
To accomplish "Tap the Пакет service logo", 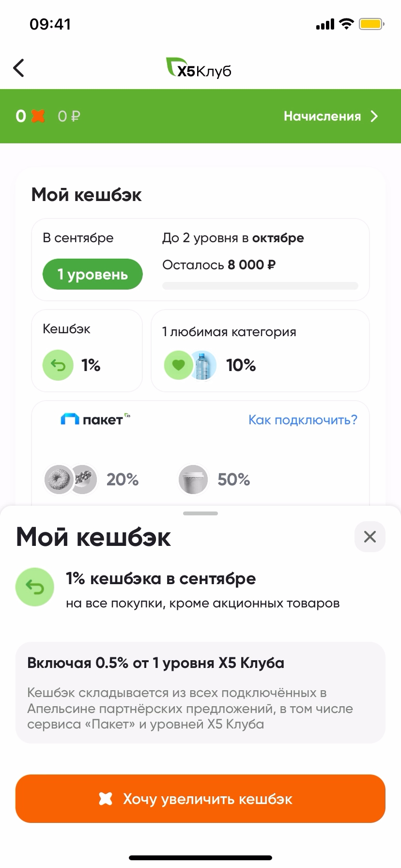I will tap(95, 419).
